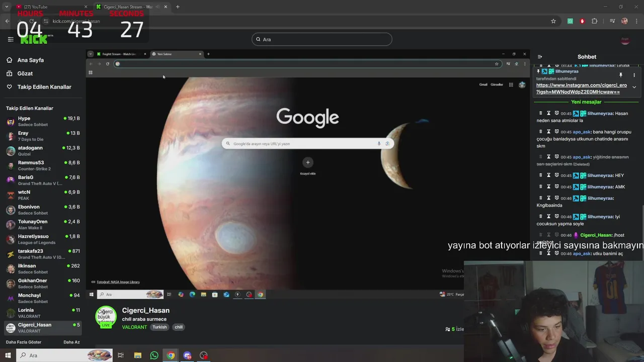Delete lilhumeyraa 'Hasan neden sana' message
This screenshot has height=362, width=644.
(541, 113)
